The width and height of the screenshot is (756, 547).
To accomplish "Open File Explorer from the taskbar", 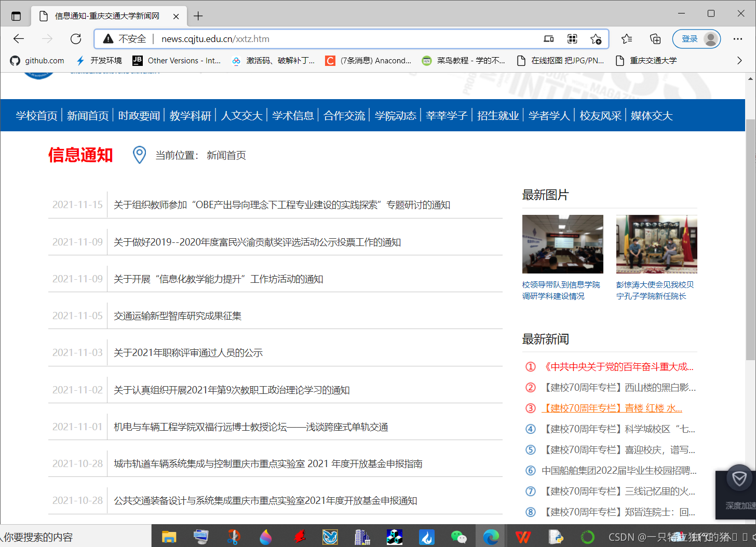I will pyautogui.click(x=169, y=537).
